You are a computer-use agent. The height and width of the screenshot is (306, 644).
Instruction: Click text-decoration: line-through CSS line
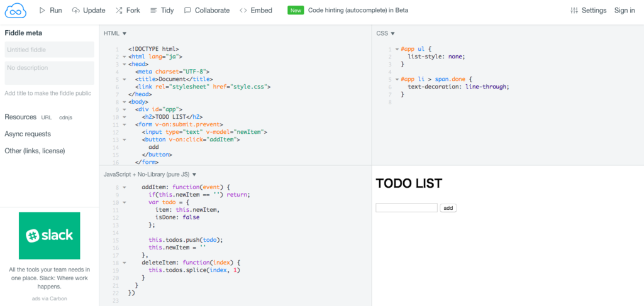[x=458, y=87]
